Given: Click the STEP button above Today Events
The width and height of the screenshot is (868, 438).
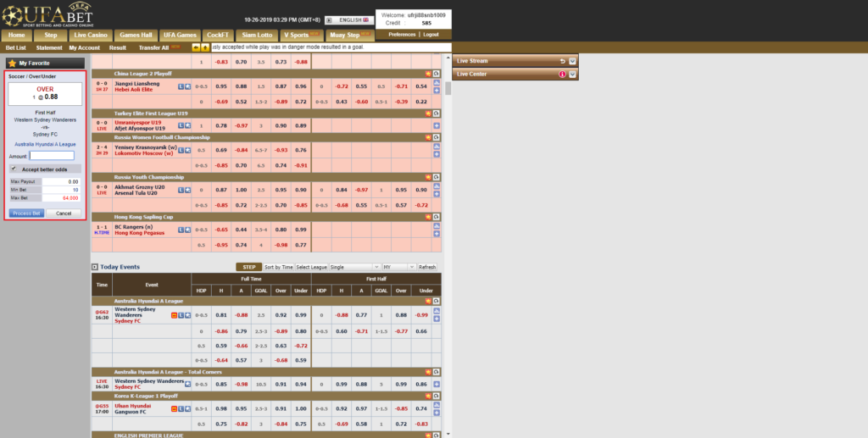Looking at the screenshot, I should (x=249, y=267).
